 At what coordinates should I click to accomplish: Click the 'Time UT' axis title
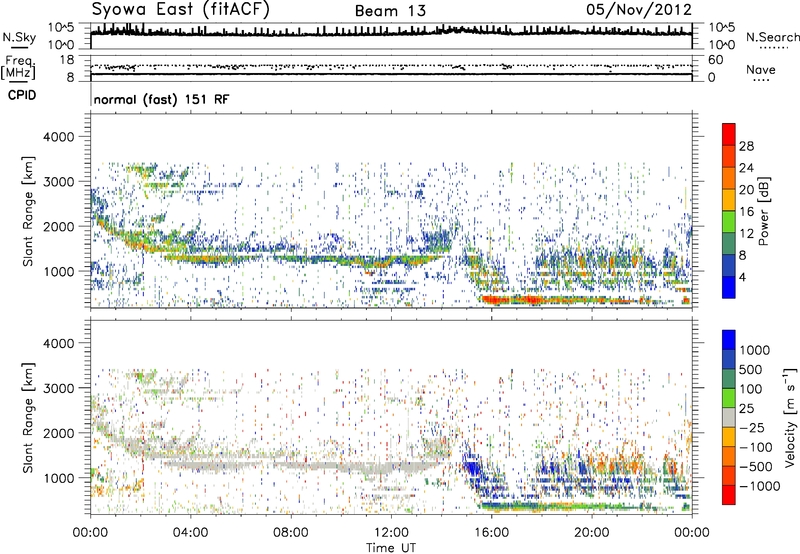coord(391,548)
